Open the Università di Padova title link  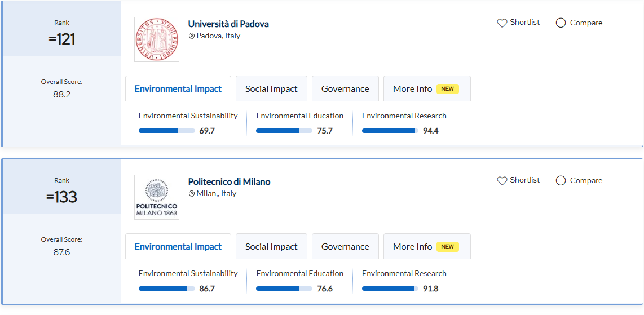coord(228,24)
